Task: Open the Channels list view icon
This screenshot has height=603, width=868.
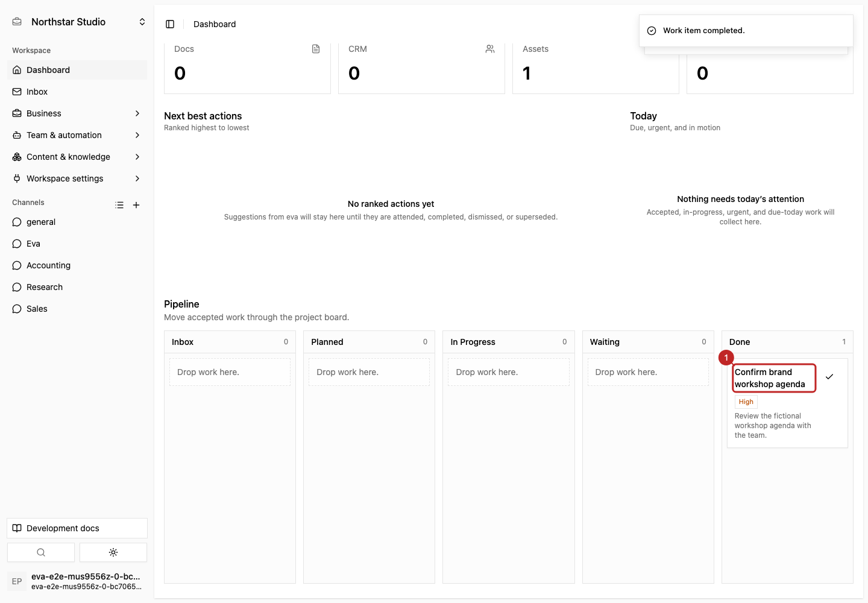Action: click(x=119, y=205)
